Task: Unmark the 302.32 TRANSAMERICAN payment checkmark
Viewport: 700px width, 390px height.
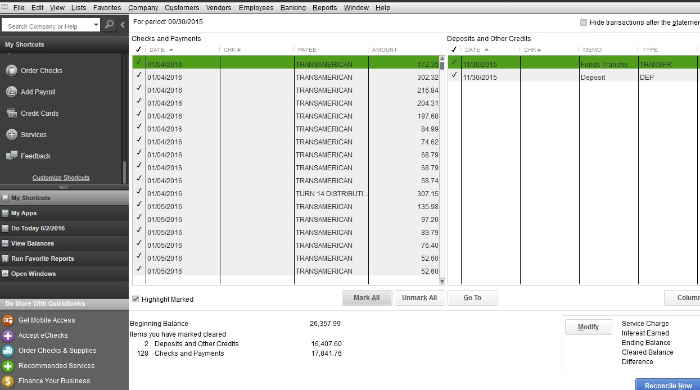Action: coord(139,75)
